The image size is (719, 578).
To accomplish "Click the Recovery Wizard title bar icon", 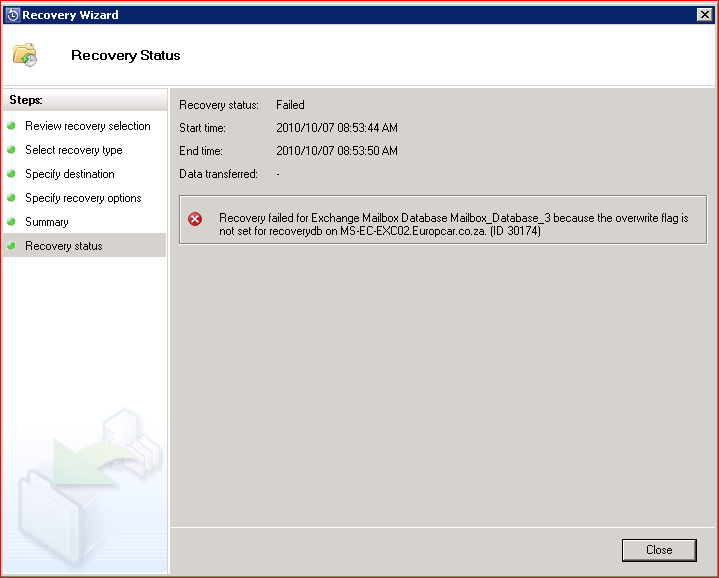I will coord(13,15).
